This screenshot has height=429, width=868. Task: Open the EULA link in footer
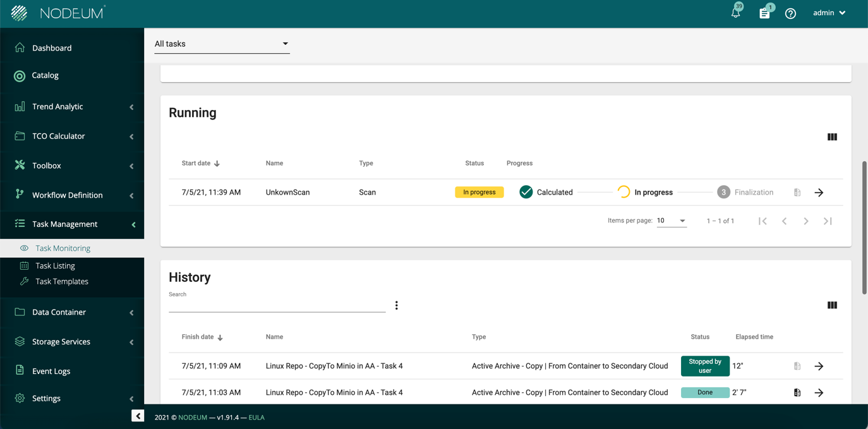[x=256, y=418]
